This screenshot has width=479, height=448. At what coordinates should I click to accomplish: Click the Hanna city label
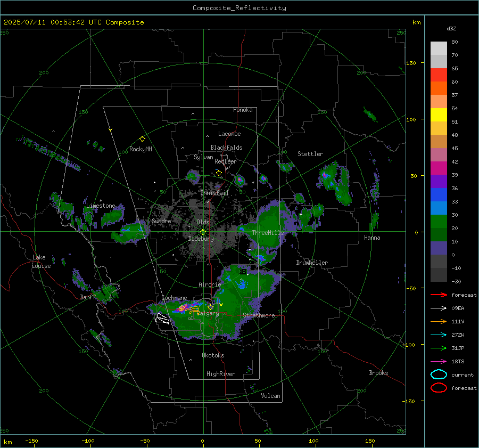click(372, 238)
